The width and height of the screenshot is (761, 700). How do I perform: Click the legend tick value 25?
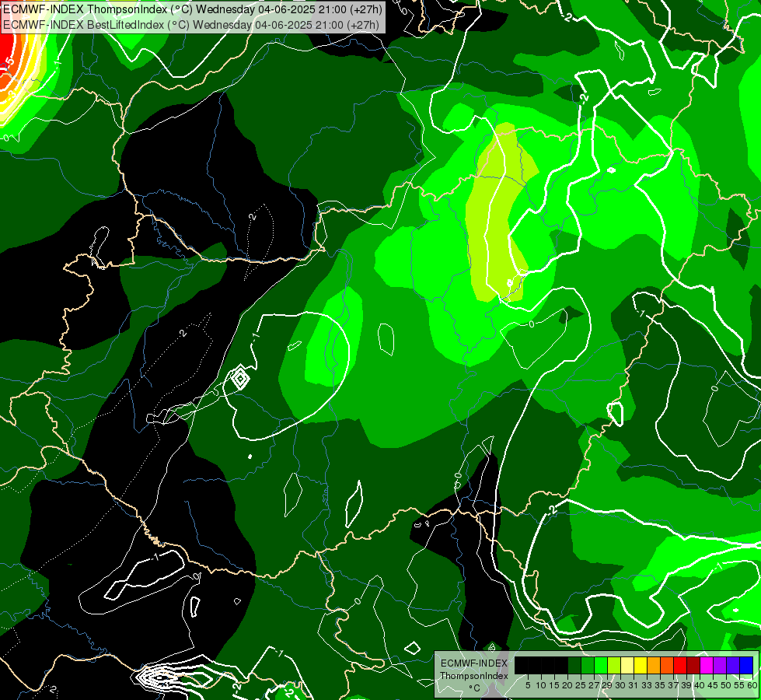click(581, 685)
